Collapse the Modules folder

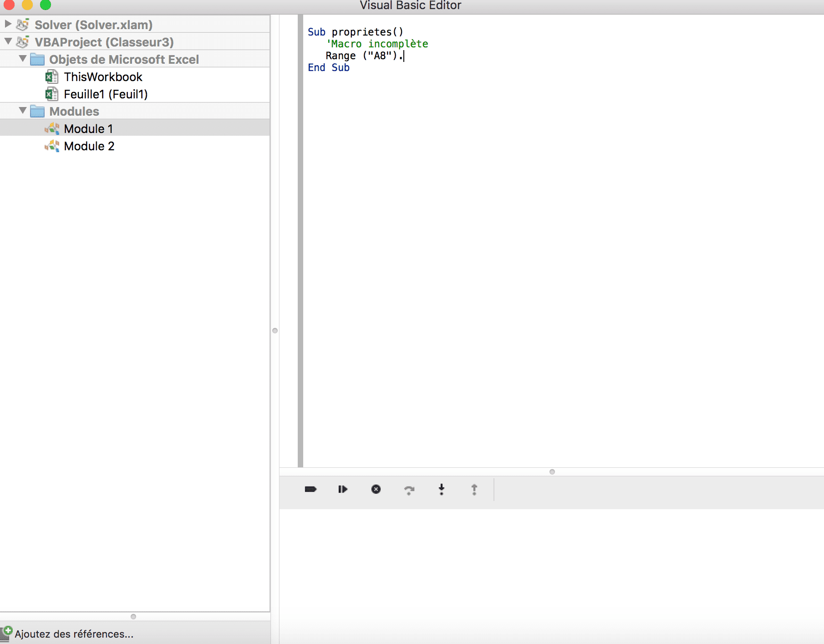pyautogui.click(x=22, y=111)
